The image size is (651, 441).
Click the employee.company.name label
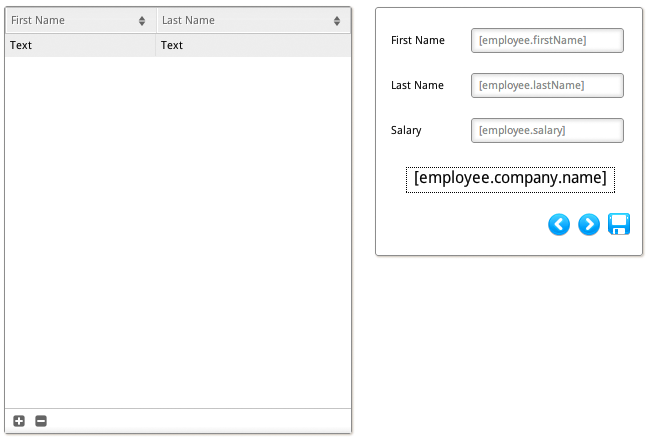(x=510, y=178)
